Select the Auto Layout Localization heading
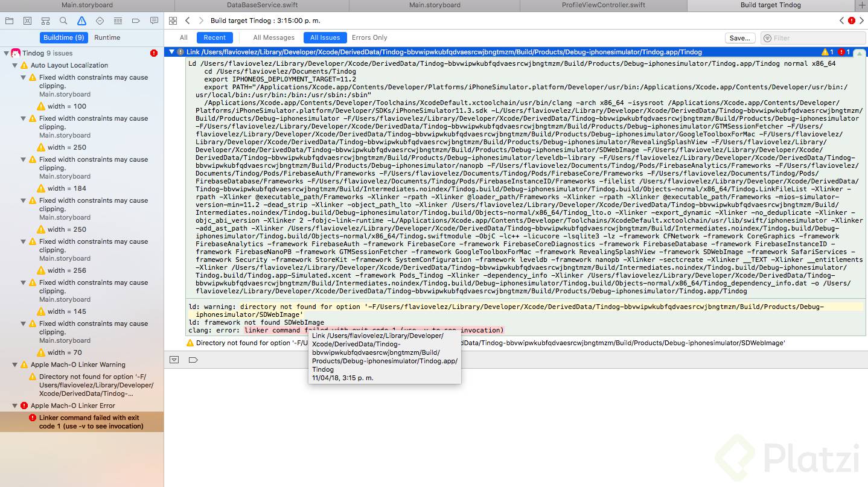 pyautogui.click(x=69, y=65)
